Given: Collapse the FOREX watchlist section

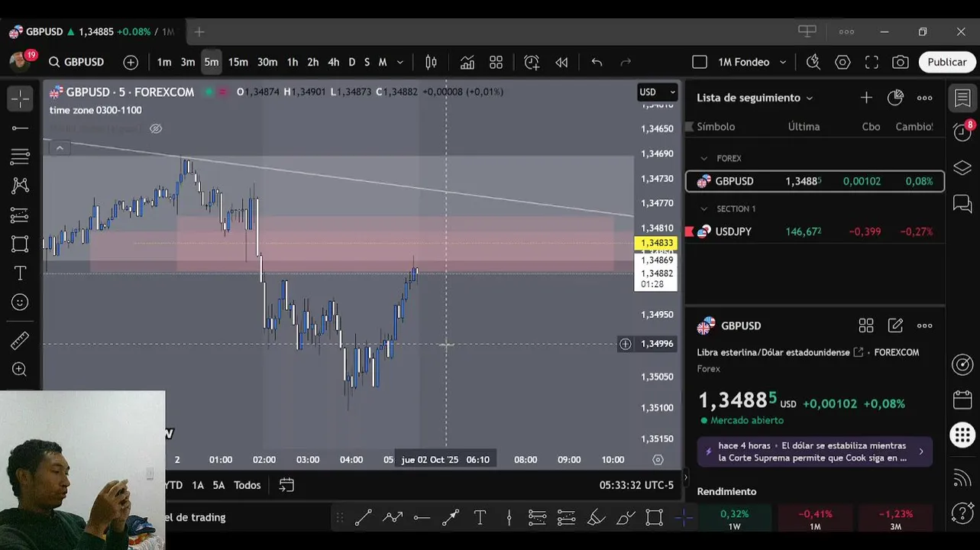Looking at the screenshot, I should (x=704, y=158).
